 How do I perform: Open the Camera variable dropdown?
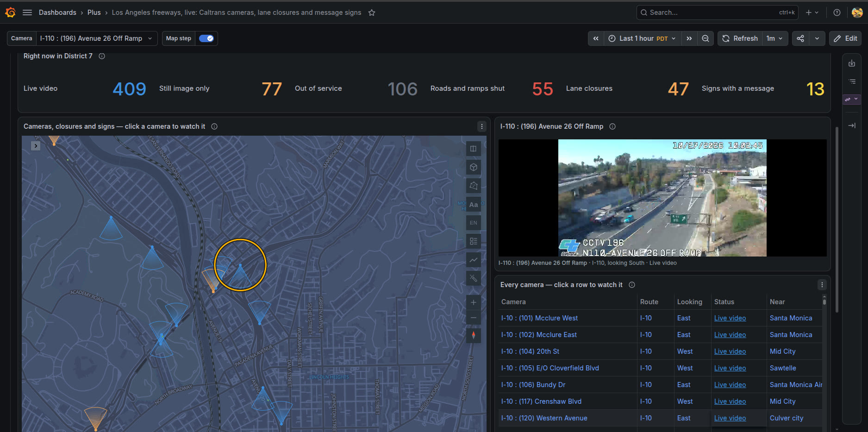96,38
